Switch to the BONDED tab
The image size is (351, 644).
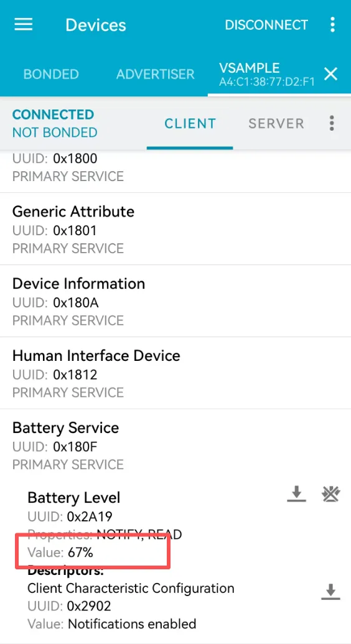(x=51, y=74)
